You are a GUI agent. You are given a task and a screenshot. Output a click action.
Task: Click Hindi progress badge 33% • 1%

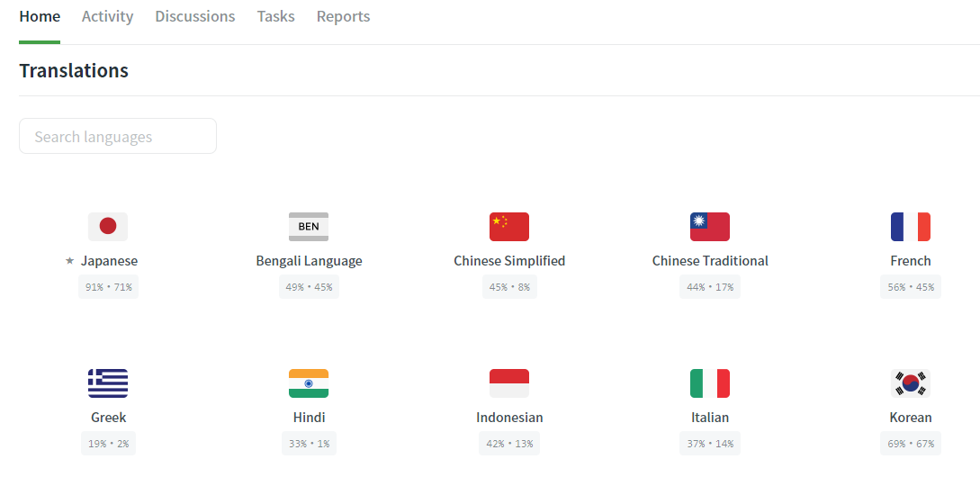click(x=309, y=443)
